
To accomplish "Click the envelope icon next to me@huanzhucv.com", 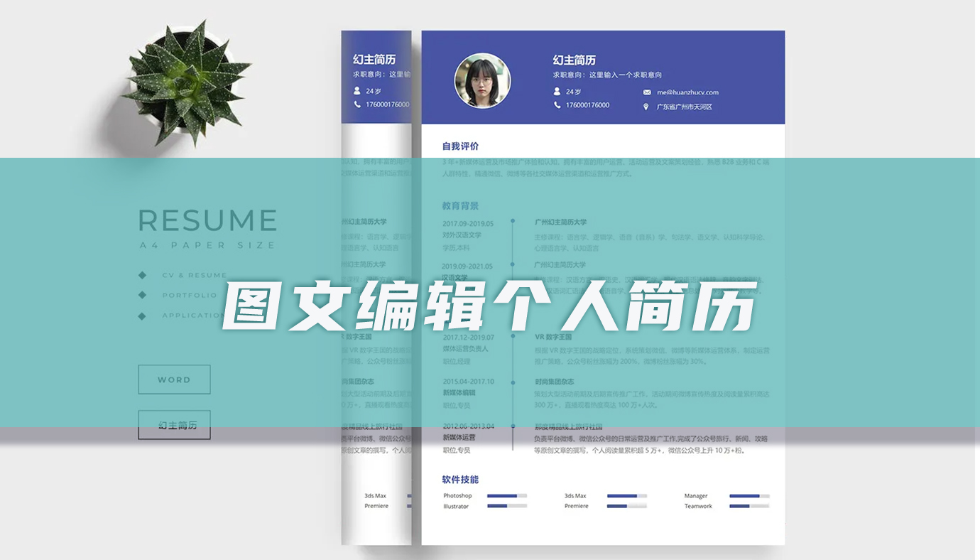I will (647, 92).
